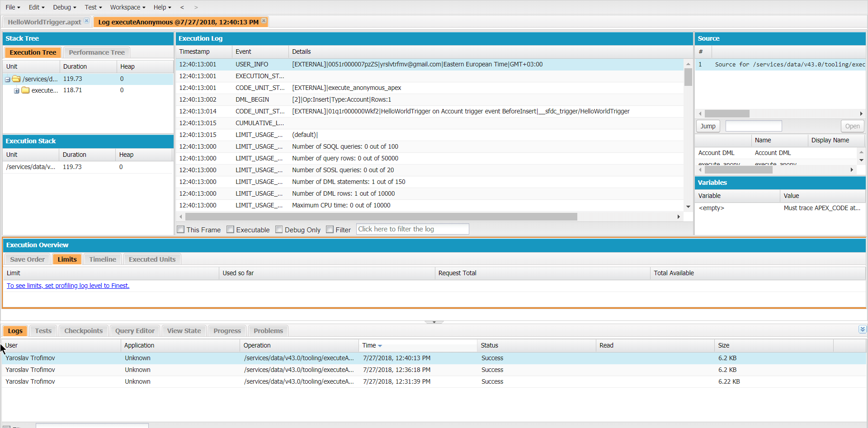Select the Execution Tree tab
The image size is (868, 428).
coord(33,52)
